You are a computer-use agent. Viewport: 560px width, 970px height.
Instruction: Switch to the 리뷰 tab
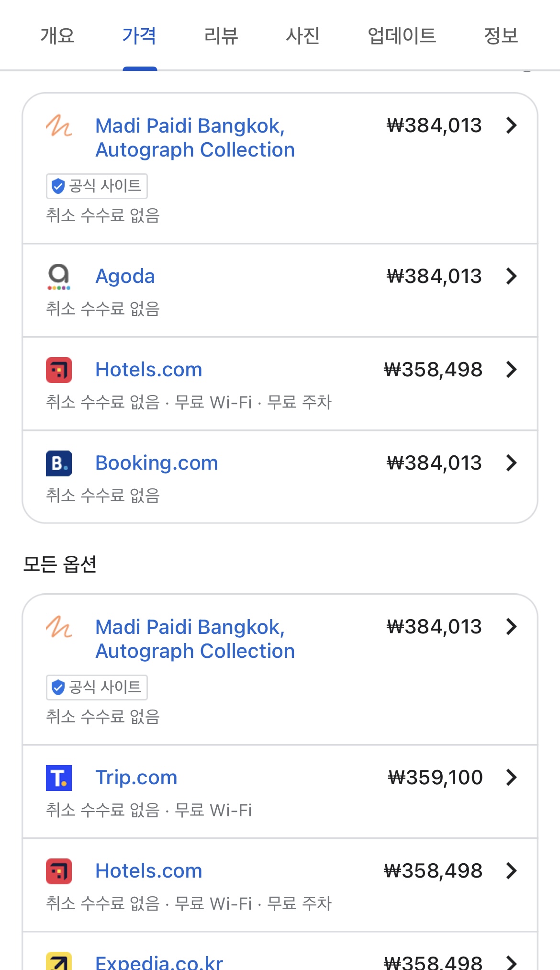point(221,36)
